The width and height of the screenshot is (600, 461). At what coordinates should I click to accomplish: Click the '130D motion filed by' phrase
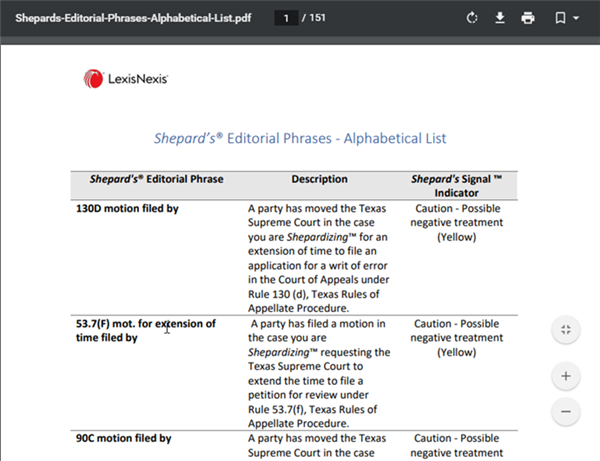127,209
